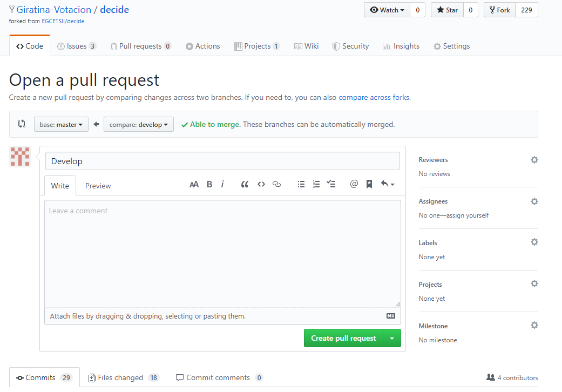Add a numbered list

click(316, 184)
